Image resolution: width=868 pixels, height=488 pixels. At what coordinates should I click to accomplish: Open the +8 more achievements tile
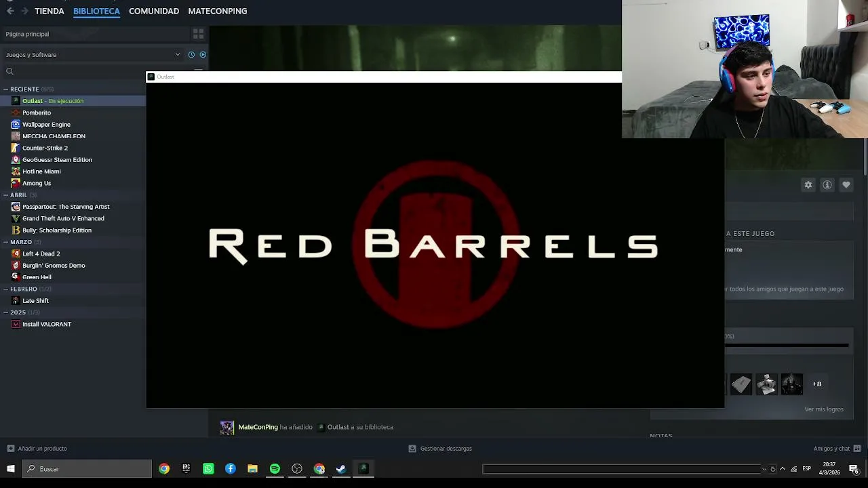[817, 384]
